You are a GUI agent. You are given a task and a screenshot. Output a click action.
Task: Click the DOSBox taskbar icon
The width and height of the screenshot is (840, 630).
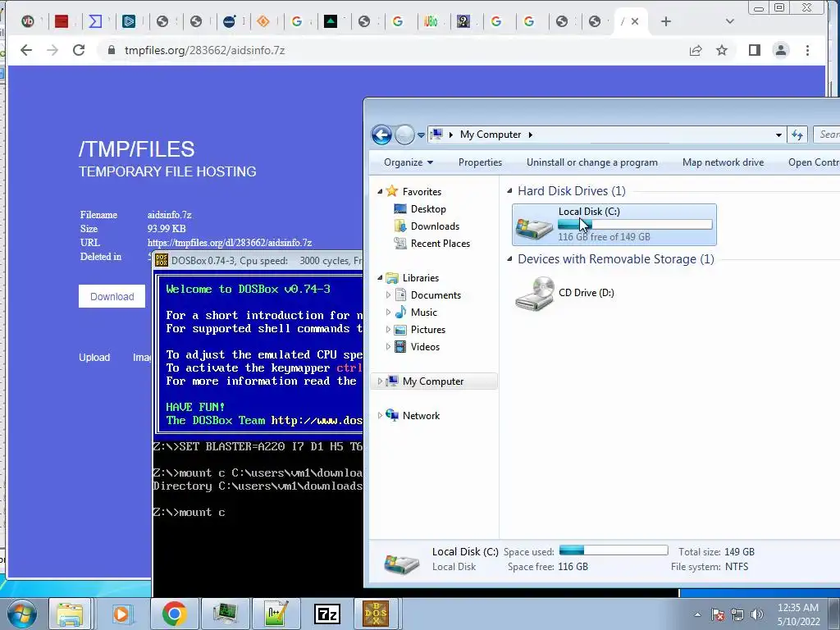click(x=376, y=614)
